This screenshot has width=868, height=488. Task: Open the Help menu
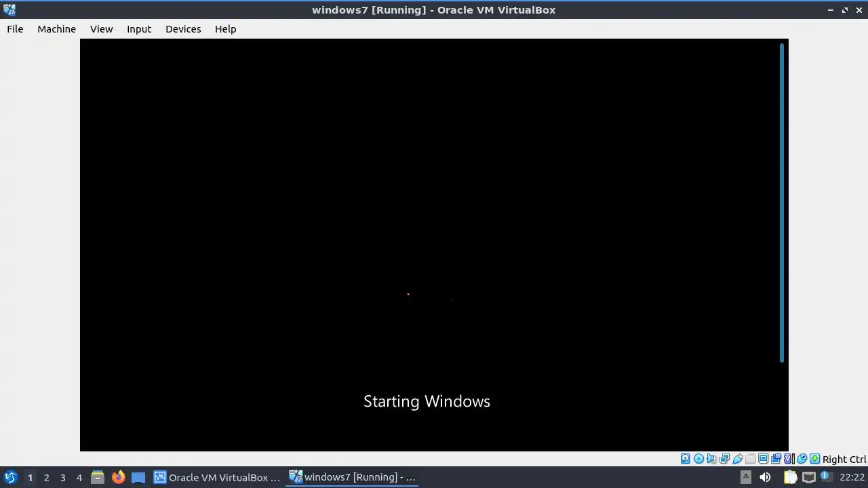[225, 29]
